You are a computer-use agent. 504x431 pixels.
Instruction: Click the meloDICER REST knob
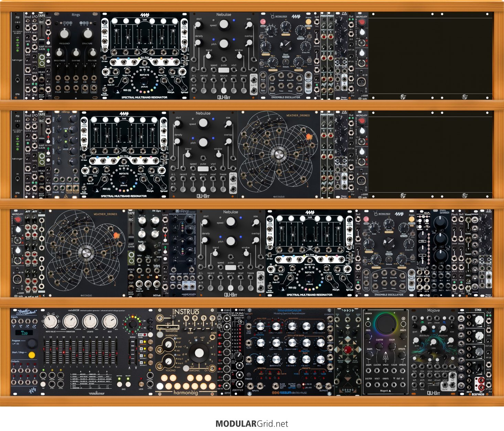tap(109, 322)
